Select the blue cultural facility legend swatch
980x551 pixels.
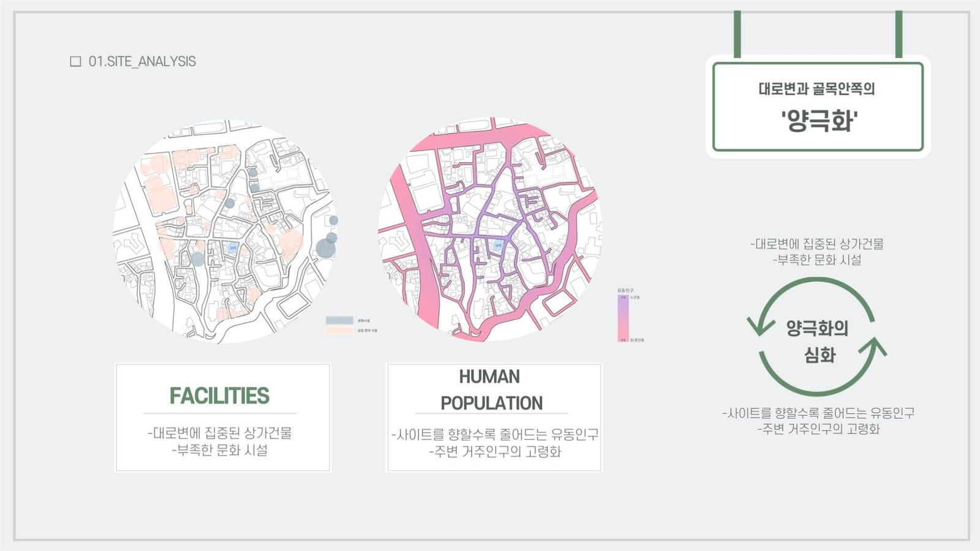339,320
